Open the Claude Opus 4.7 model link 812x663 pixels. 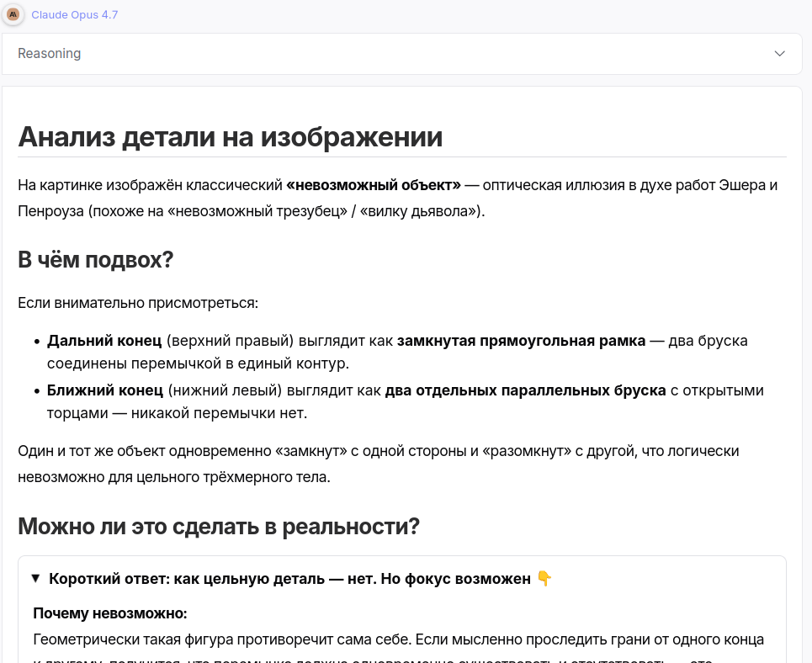75,15
